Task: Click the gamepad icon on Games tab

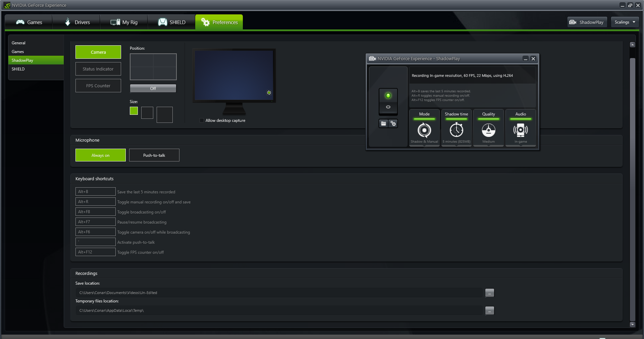Action: (20, 22)
